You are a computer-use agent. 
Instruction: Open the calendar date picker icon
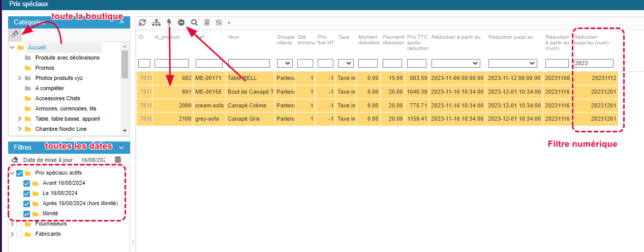118,160
